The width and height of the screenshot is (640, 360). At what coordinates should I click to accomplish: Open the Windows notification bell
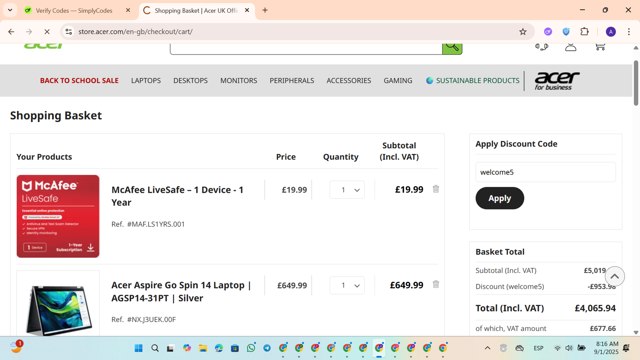coord(626,348)
